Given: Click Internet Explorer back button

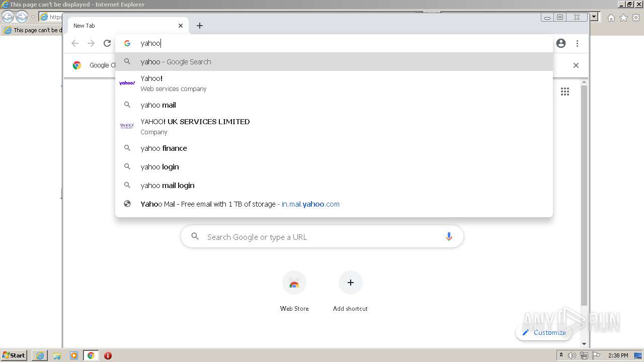Looking at the screenshot, I should (x=8, y=17).
